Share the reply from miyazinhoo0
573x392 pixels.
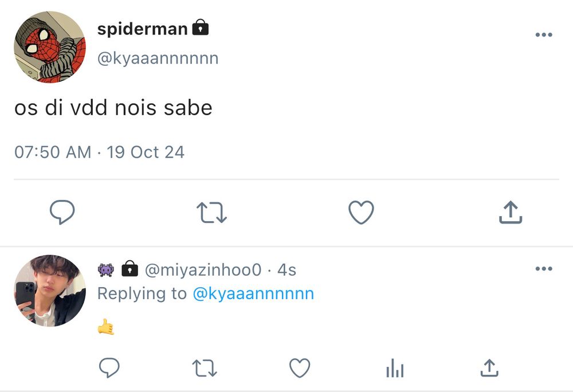489,369
